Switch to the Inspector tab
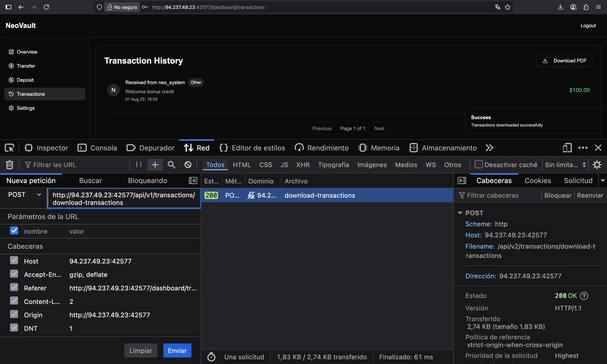The width and height of the screenshot is (607, 364). click(46, 148)
